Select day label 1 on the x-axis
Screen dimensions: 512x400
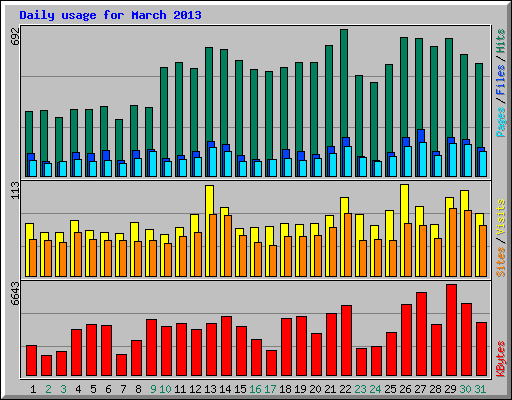[33, 389]
